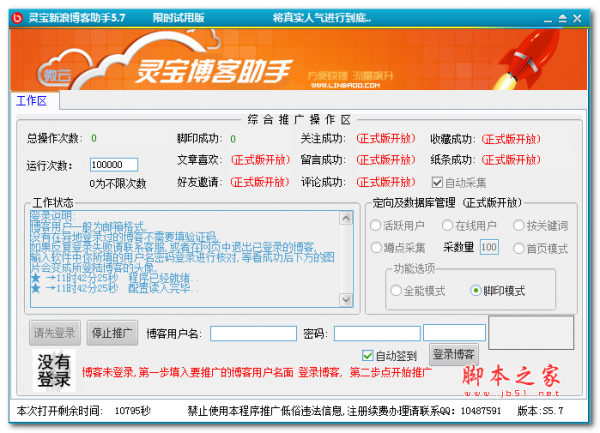Viewport: 600px width, 433px height.
Task: Click the 请先登录 button
Action: click(55, 333)
